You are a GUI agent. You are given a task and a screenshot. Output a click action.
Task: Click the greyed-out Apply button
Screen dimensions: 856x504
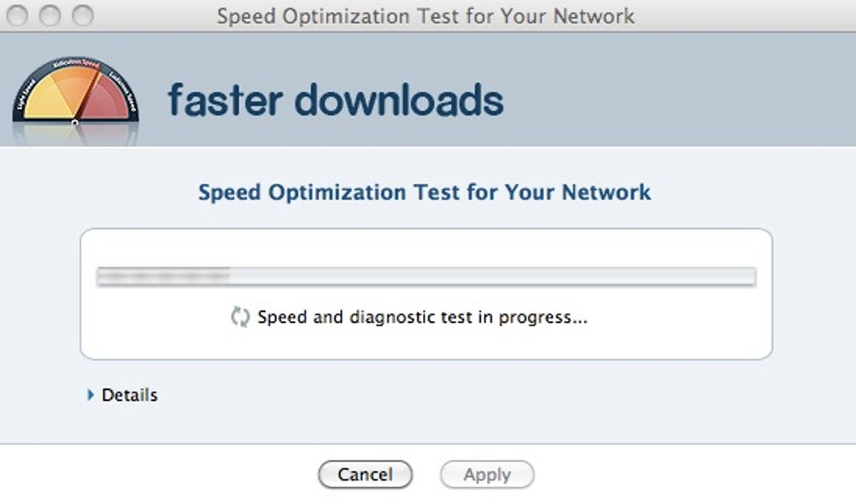[487, 475]
